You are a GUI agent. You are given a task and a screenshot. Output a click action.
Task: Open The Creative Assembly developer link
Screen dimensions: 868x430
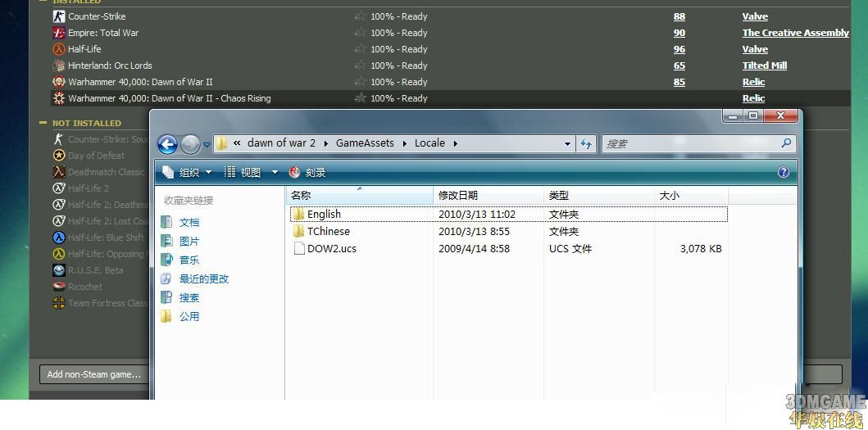pos(796,33)
